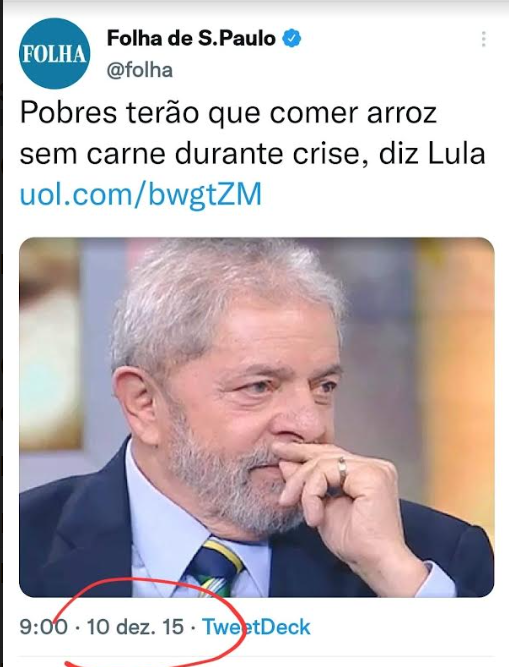Screen dimensions: 509x667
Task: Click the ring on the man's finger in photo
Action: click(342, 467)
